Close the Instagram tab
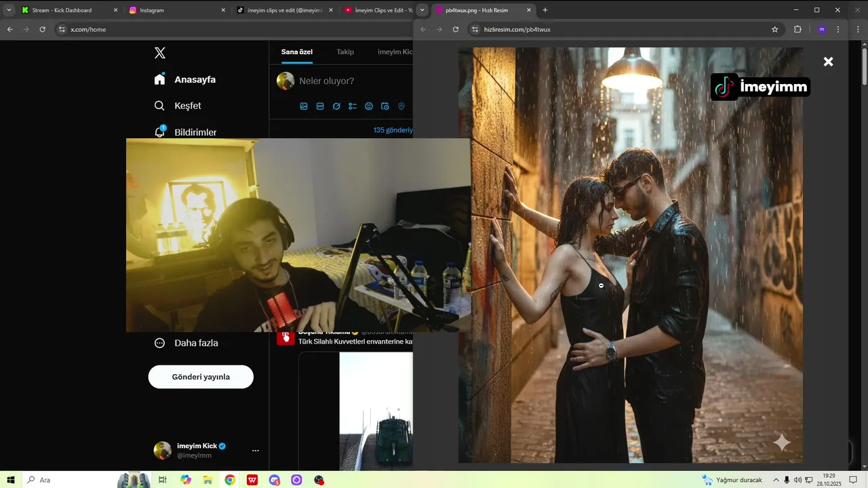 223,10
